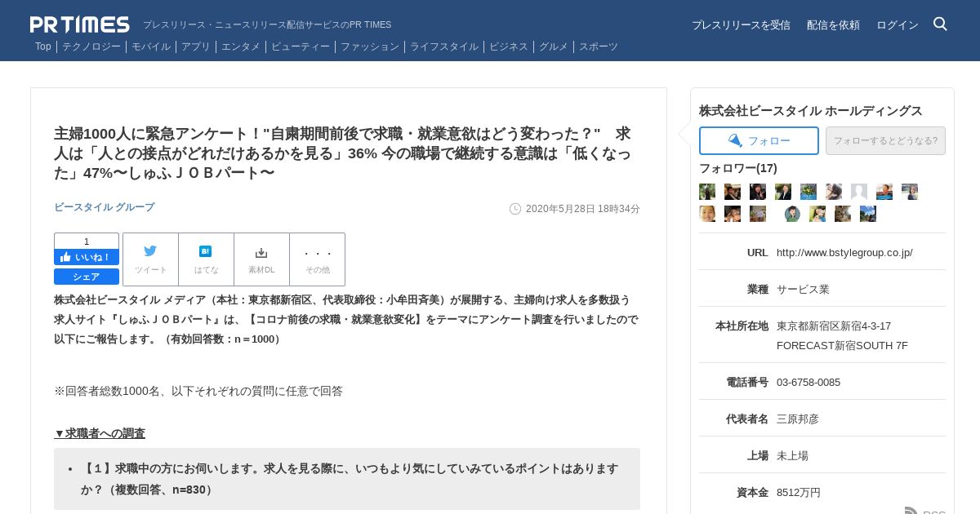Click the ログイン login link
This screenshot has width=980, height=514.
coord(898,25)
